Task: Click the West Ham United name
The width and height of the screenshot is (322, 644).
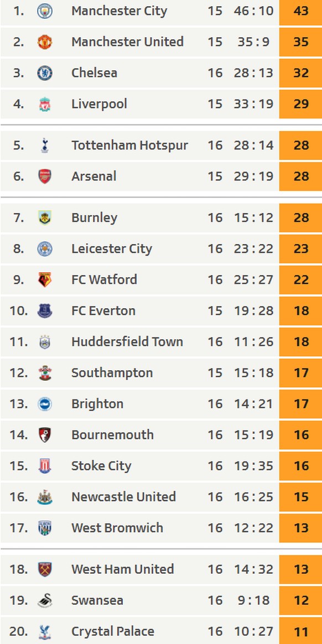Action: pos(123,569)
